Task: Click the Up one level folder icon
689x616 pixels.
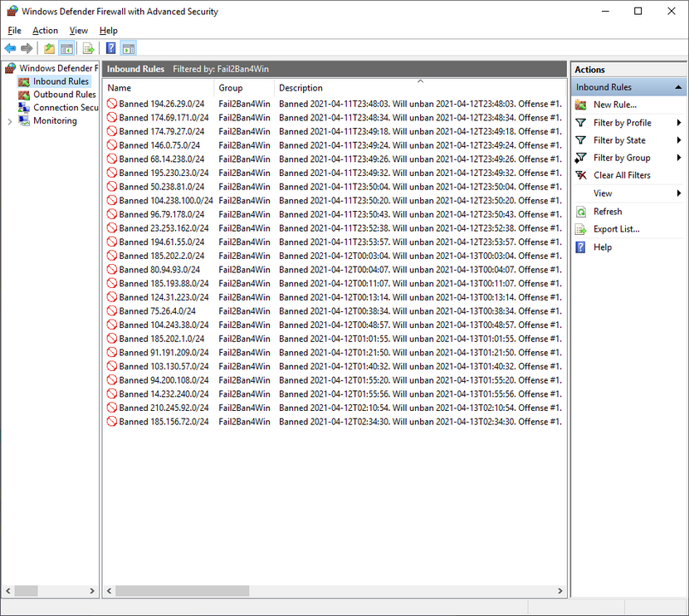Action: pos(49,48)
